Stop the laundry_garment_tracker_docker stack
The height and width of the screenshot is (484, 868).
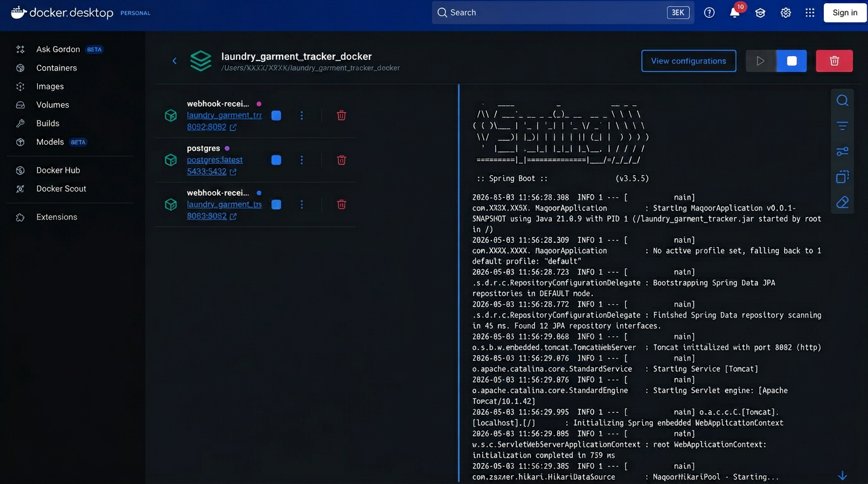[x=792, y=61]
